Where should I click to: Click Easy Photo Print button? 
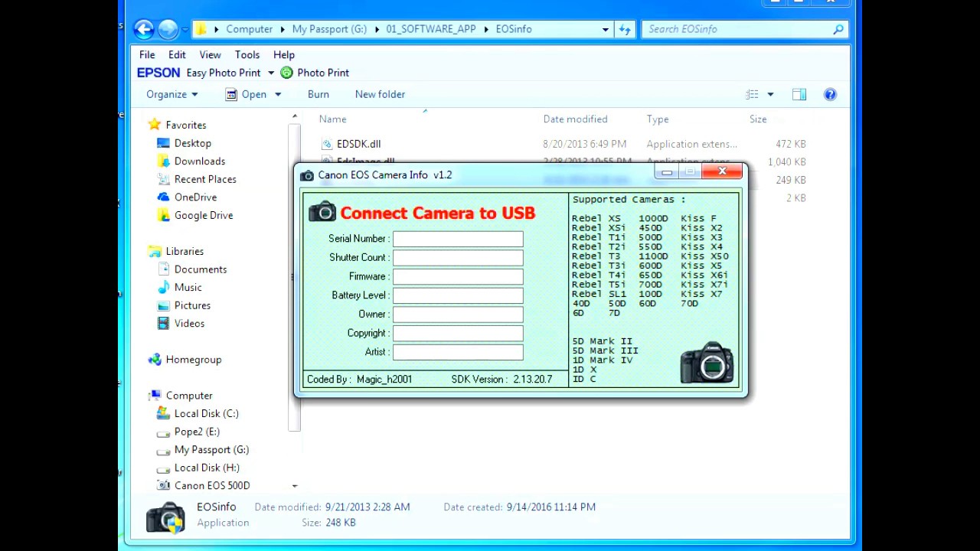point(224,73)
